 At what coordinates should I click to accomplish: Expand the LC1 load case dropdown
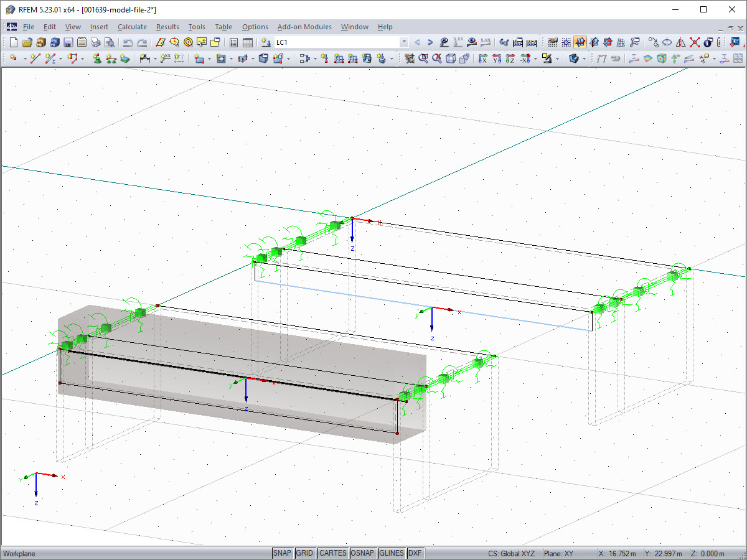(404, 43)
